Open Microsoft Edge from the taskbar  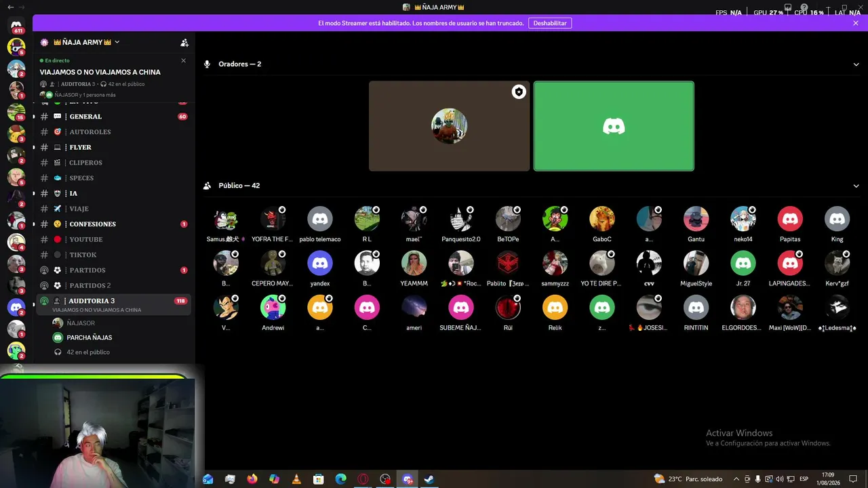coord(341,479)
